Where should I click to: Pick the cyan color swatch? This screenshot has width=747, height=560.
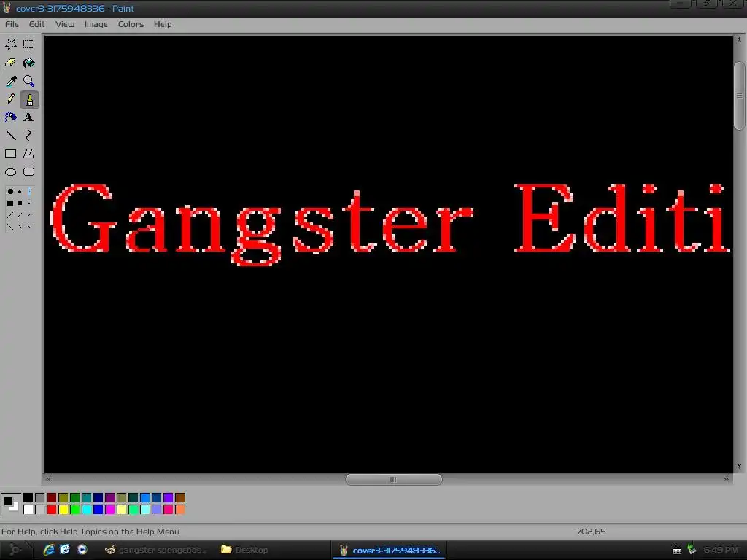[87, 510]
